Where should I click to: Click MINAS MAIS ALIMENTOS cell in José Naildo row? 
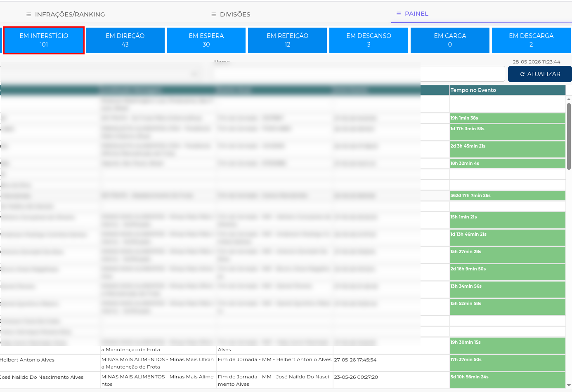[x=158, y=380]
